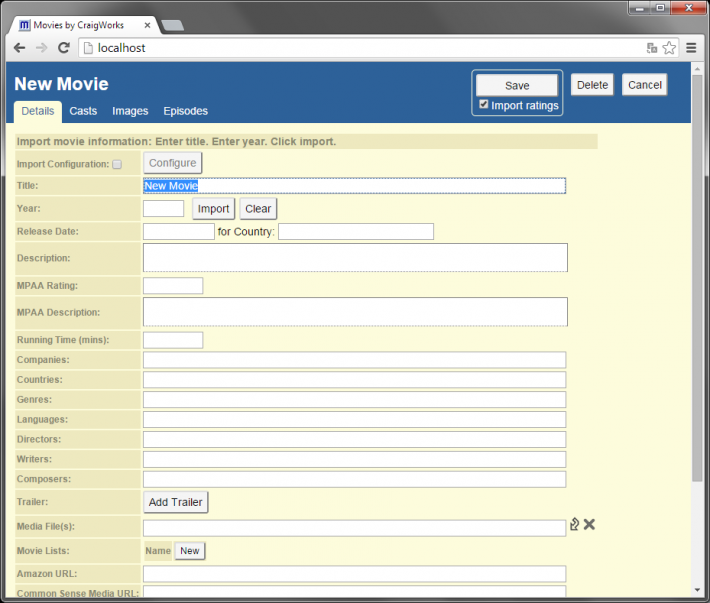Click the Clear button

pyautogui.click(x=258, y=209)
